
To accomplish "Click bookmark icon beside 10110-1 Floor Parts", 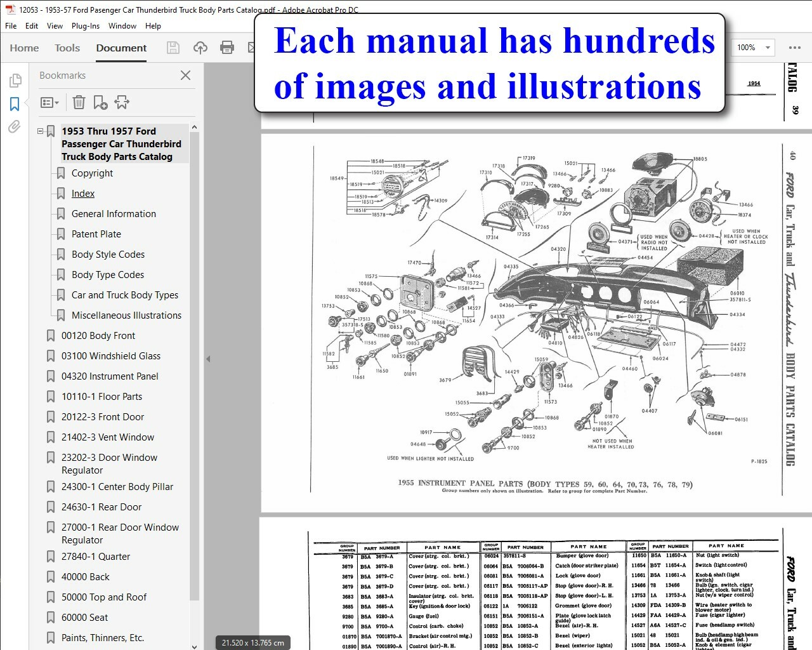I will [51, 397].
